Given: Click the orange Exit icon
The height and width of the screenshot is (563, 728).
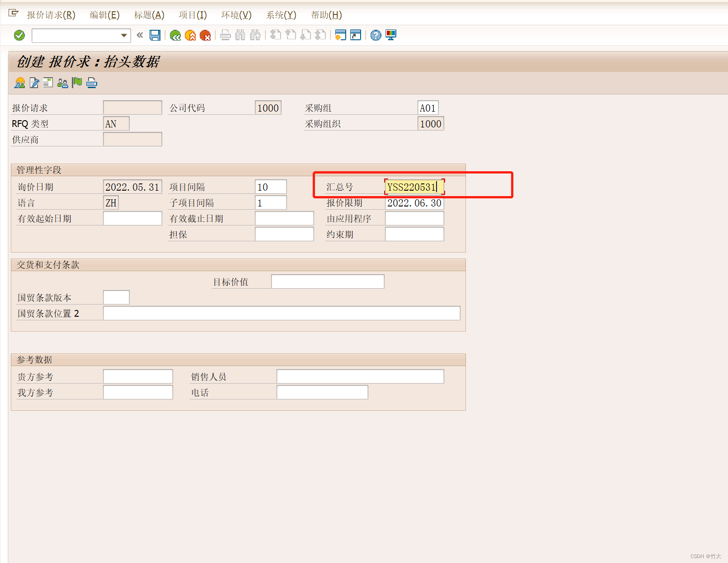Looking at the screenshot, I should (190, 35).
